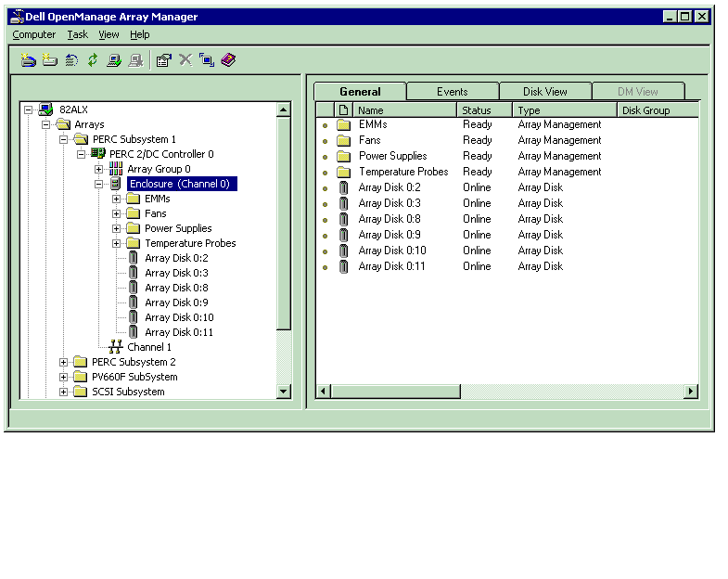Click the create volume toolbar icon
728x579 pixels.
50,60
